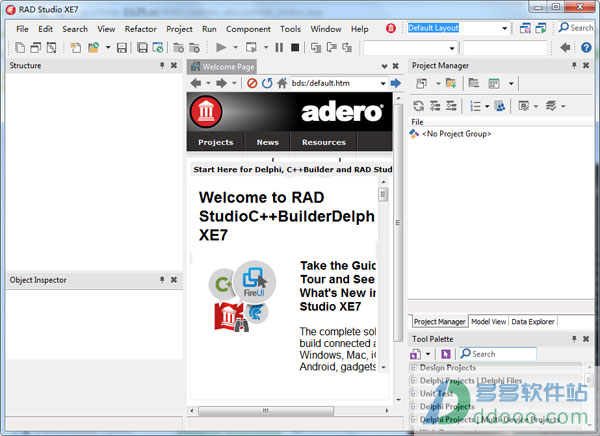Click the Set debug desktop icon
The height and width of the screenshot is (436, 600).
pyautogui.click(x=541, y=28)
